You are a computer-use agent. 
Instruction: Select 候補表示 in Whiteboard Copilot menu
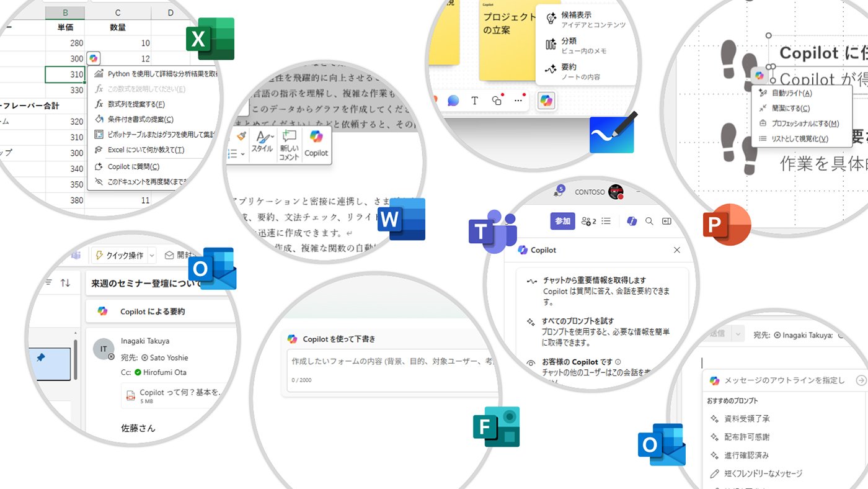(x=587, y=19)
